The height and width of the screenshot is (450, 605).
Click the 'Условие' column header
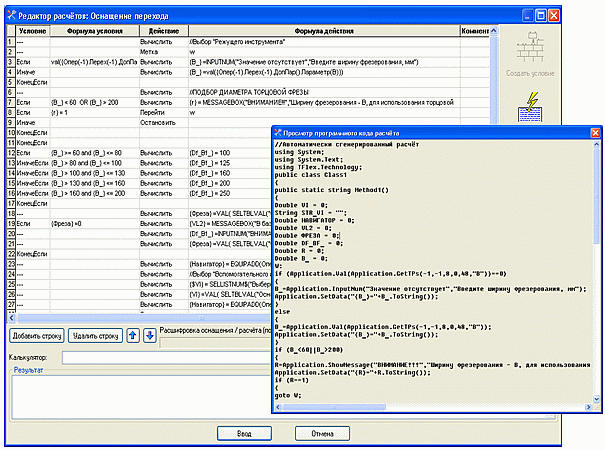click(32, 31)
